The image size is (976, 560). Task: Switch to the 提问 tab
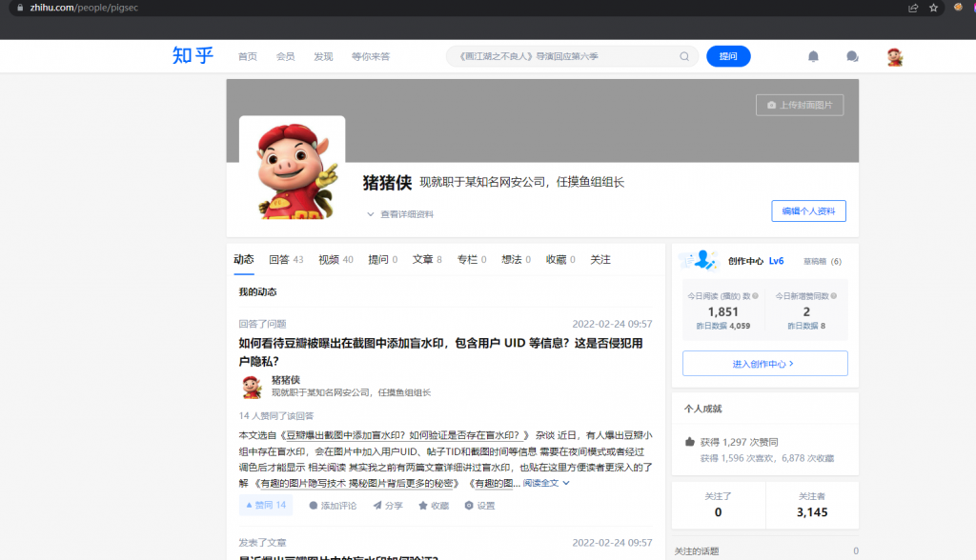[383, 259]
